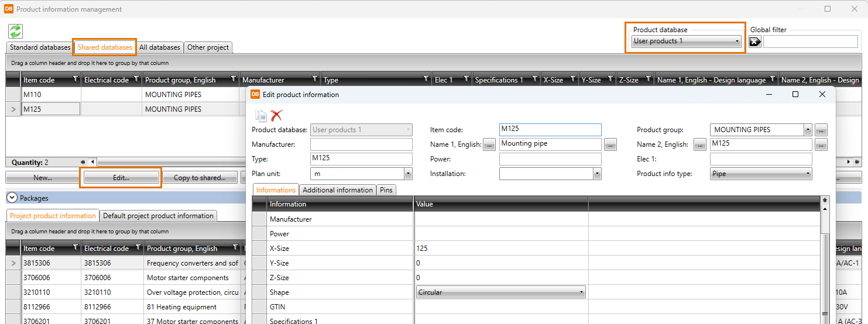The width and height of the screenshot is (868, 324).
Task: Click into the Global filter text field
Action: [810, 42]
